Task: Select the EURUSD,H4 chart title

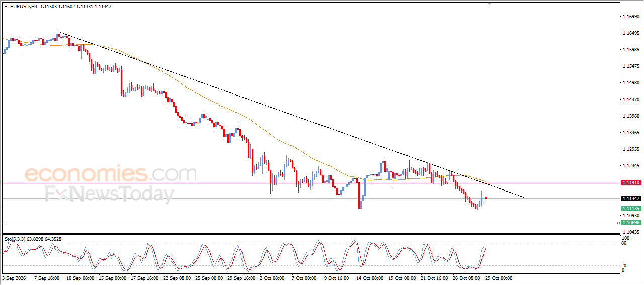Action: tap(23, 6)
